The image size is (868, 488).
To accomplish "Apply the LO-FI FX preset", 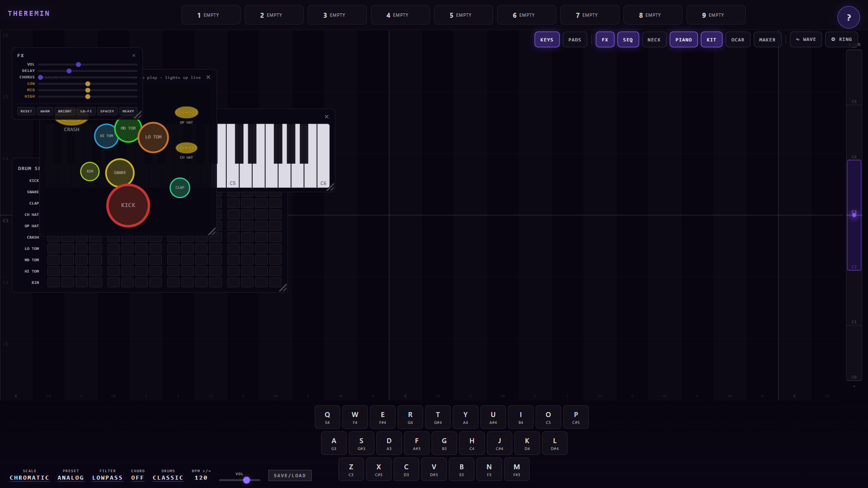I will [x=86, y=111].
